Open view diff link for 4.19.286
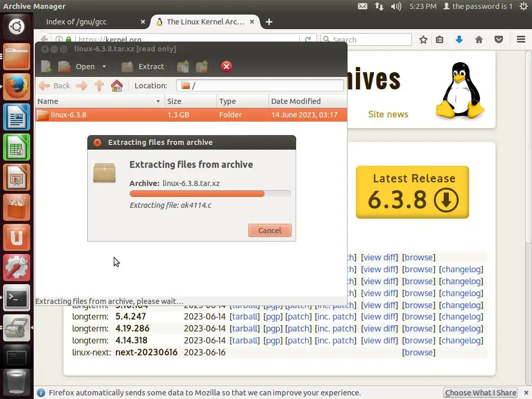 pyautogui.click(x=379, y=328)
